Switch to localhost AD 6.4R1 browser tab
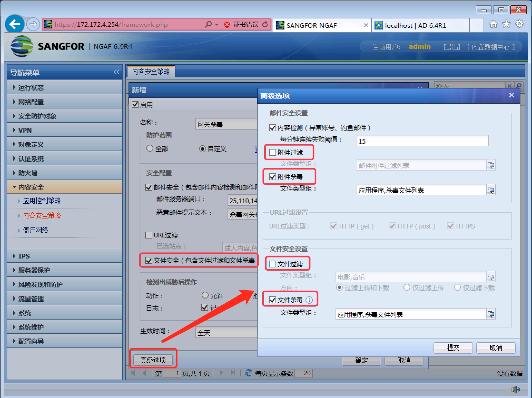The image size is (532, 398). point(415,26)
